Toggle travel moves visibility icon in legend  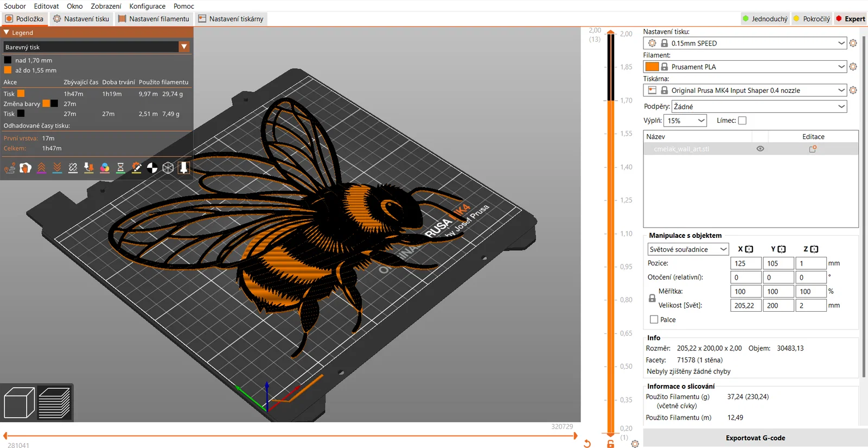9,168
